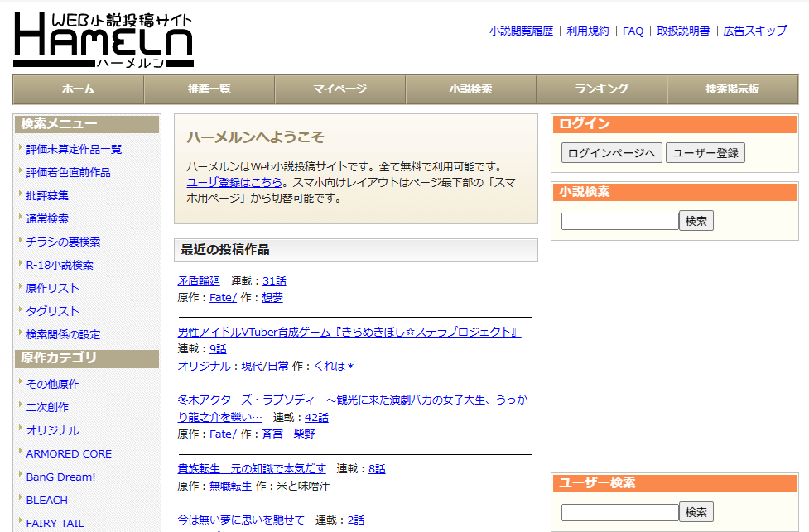
Task: Go to the マイページ tab
Action: (339, 89)
